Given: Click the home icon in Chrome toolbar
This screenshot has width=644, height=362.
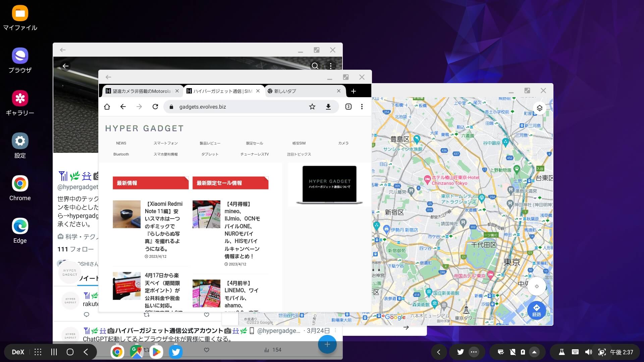Looking at the screenshot, I should [107, 107].
